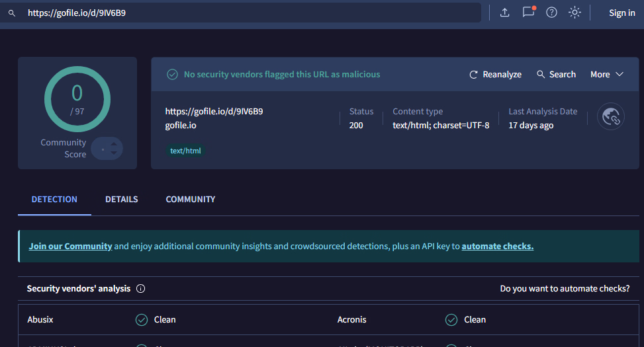Screen dimensions: 644x347
Task: Toggle the light/dark theme sun icon
Action: (575, 13)
